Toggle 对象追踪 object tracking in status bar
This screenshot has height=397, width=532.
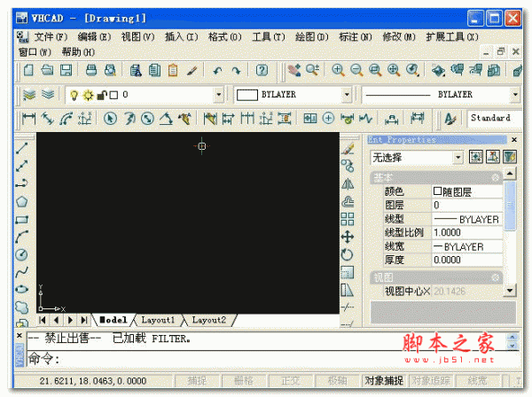(x=431, y=381)
